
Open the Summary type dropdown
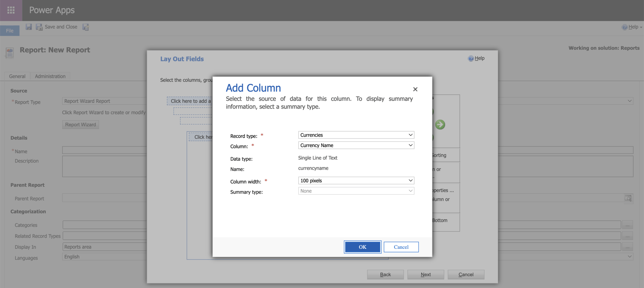tap(356, 191)
